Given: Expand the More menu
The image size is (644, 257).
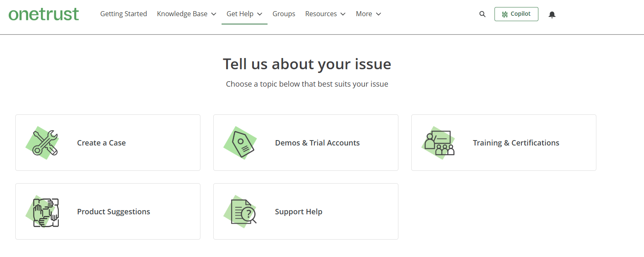Looking at the screenshot, I should click(x=368, y=14).
